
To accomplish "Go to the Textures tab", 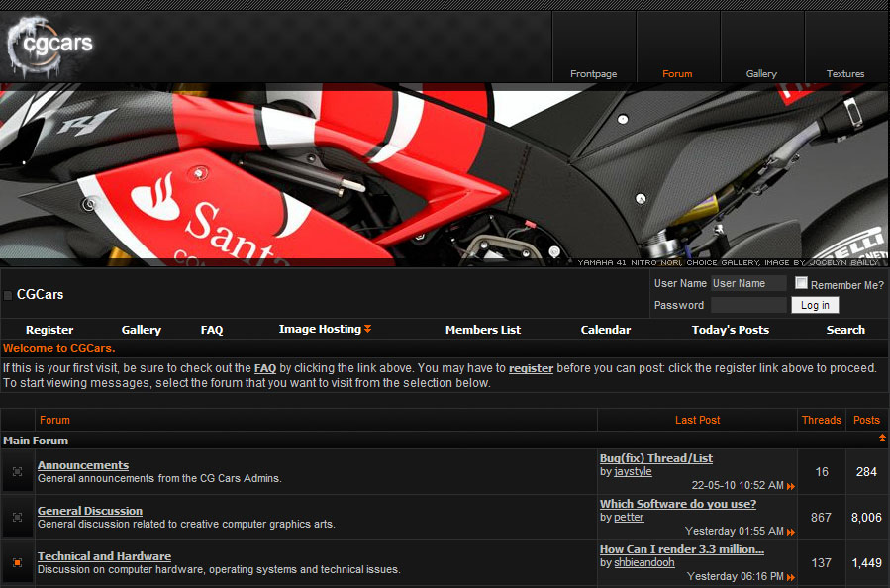I will (x=845, y=74).
